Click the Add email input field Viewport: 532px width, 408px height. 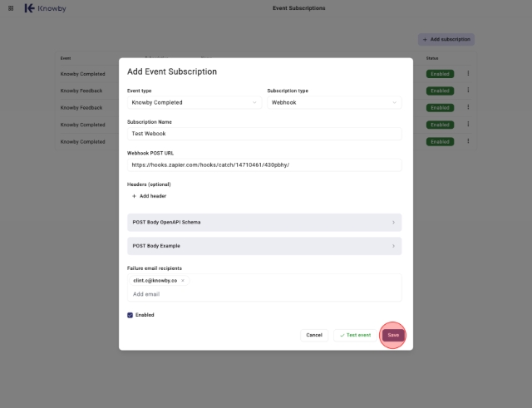click(x=264, y=294)
